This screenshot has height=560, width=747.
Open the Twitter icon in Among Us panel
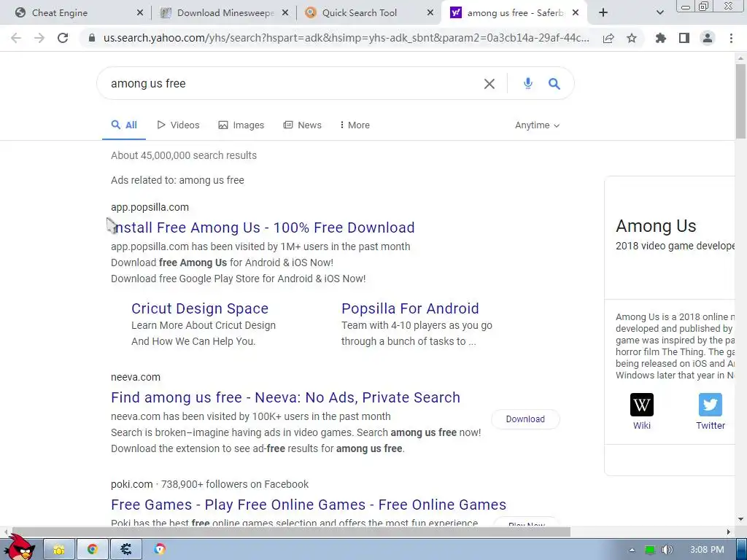pyautogui.click(x=711, y=405)
